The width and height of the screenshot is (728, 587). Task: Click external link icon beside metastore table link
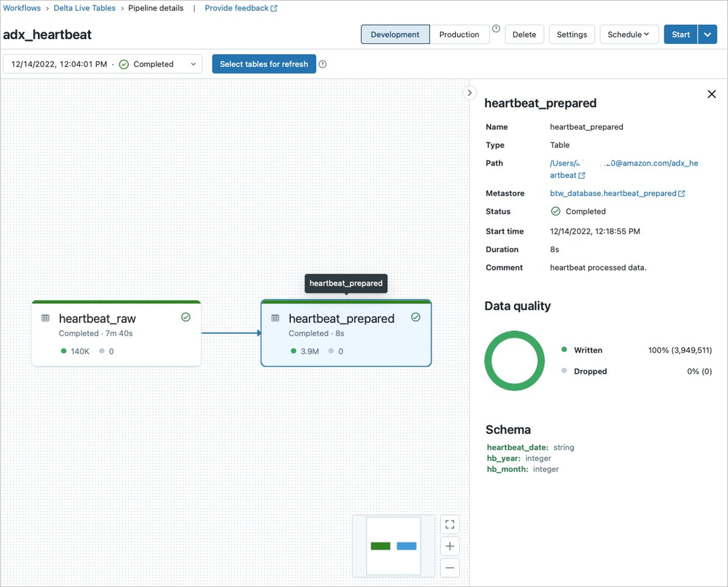click(x=681, y=193)
